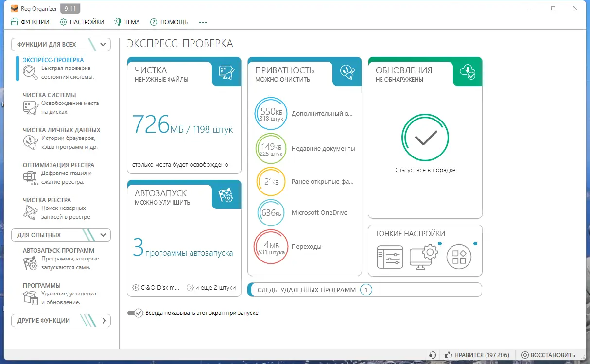This screenshot has width=590, height=364.
Task: Click the Приватность card broom icon
Action: tap(347, 72)
